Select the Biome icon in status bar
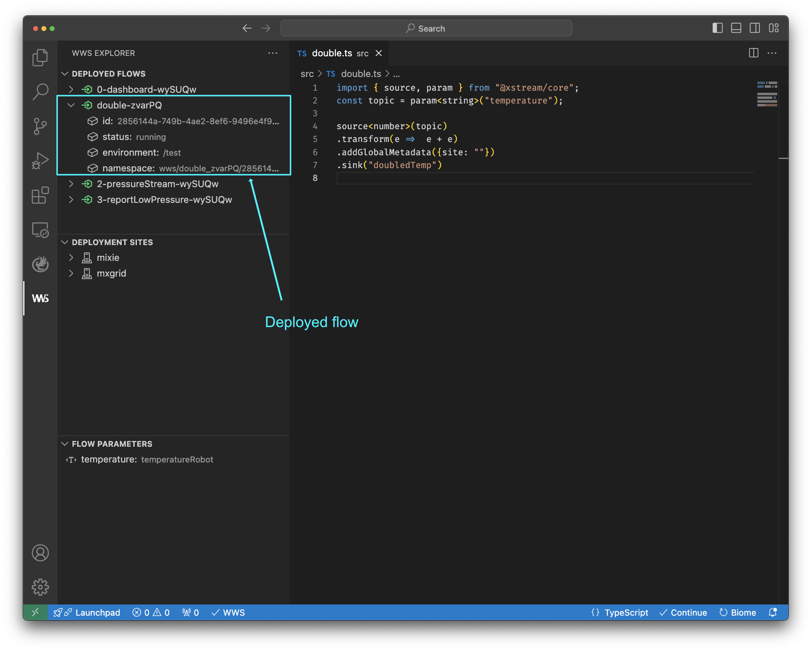The height and width of the screenshot is (650, 812). [723, 611]
